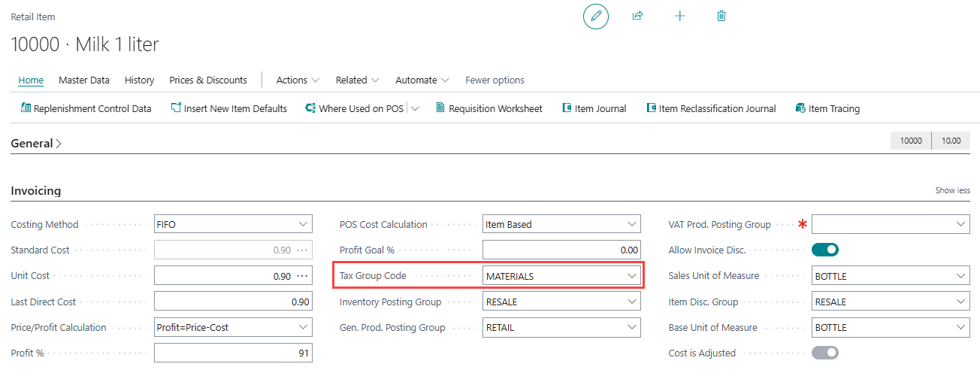
Task: Open Item Tracing
Action: click(827, 108)
